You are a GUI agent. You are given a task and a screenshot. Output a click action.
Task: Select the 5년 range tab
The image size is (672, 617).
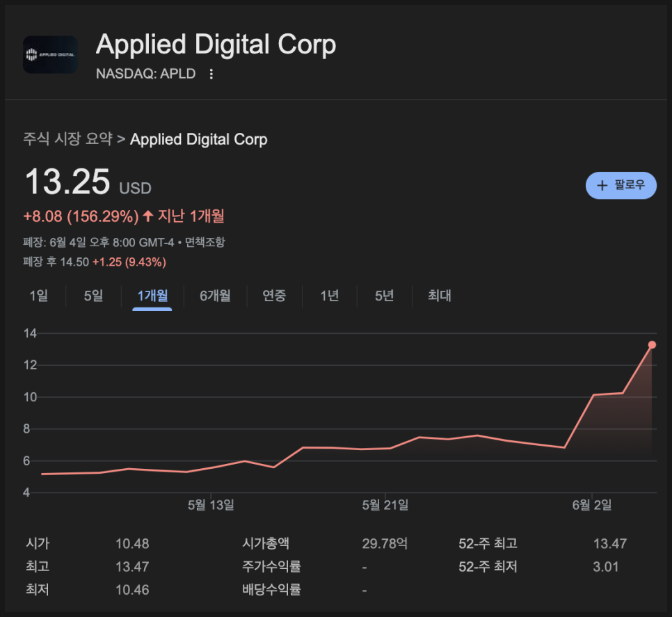(x=385, y=296)
